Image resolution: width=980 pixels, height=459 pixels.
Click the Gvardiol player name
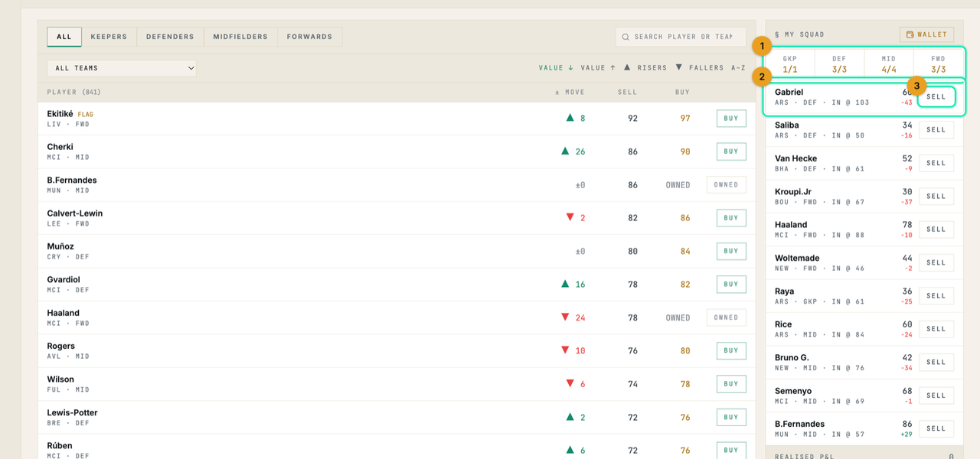(x=64, y=280)
